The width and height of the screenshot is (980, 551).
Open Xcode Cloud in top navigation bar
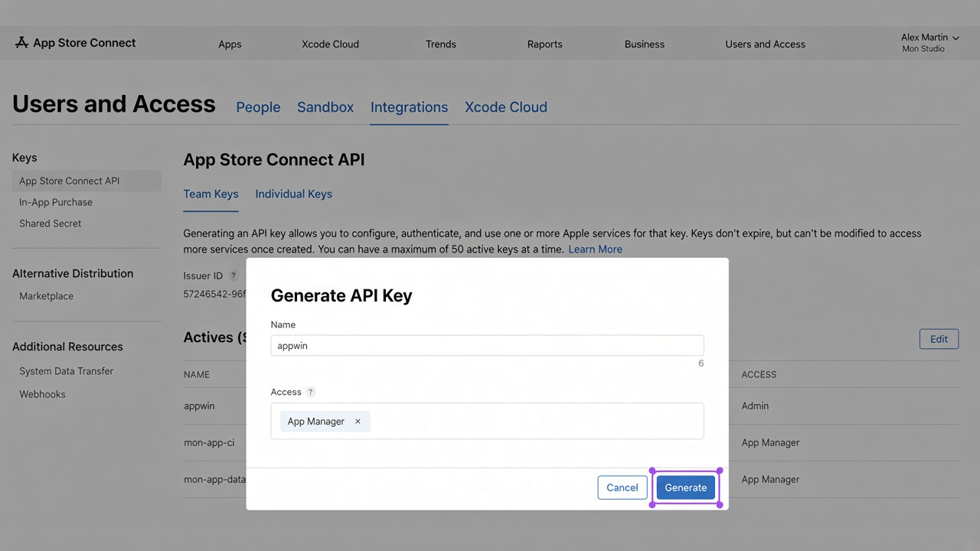click(330, 44)
